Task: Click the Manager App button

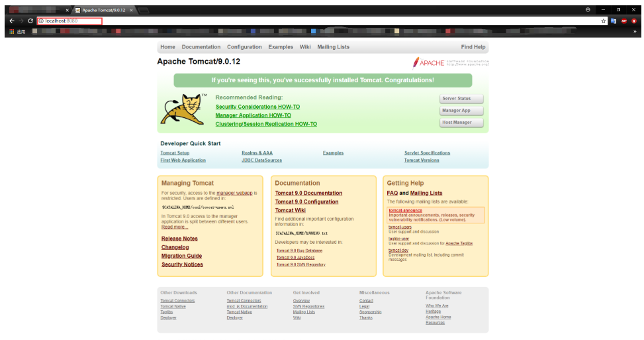Action: click(461, 111)
